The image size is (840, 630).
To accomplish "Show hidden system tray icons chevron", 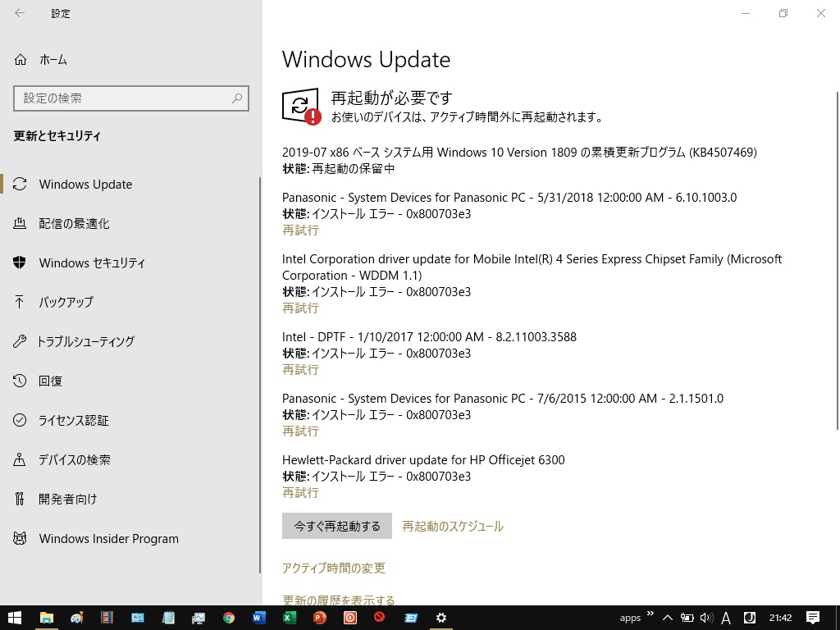I will 668,618.
